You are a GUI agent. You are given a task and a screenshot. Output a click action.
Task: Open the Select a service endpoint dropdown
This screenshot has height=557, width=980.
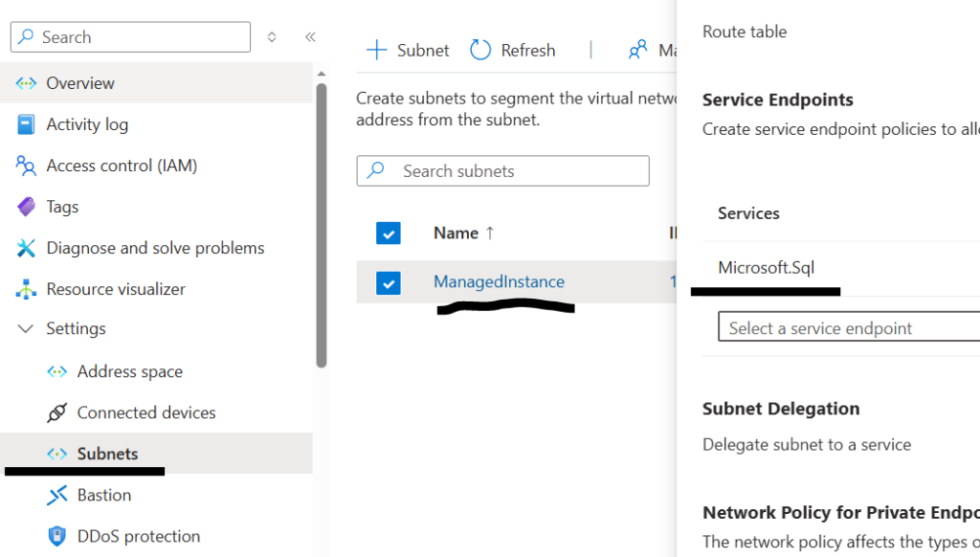[x=849, y=327]
